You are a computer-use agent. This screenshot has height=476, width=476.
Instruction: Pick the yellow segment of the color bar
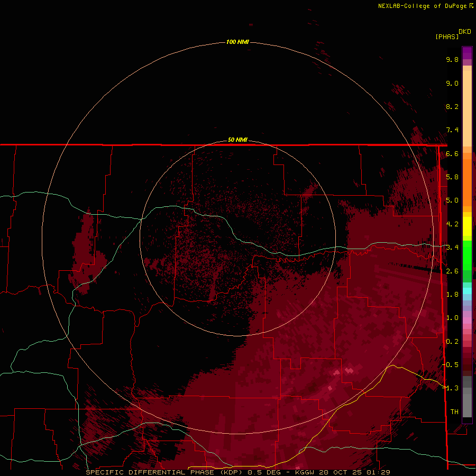(x=467, y=226)
